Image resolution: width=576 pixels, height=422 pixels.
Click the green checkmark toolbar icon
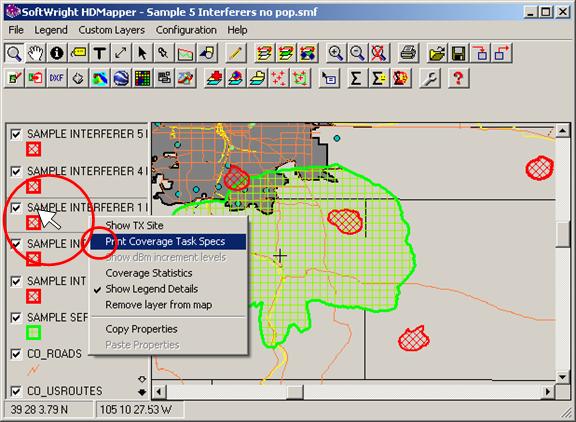click(x=14, y=78)
